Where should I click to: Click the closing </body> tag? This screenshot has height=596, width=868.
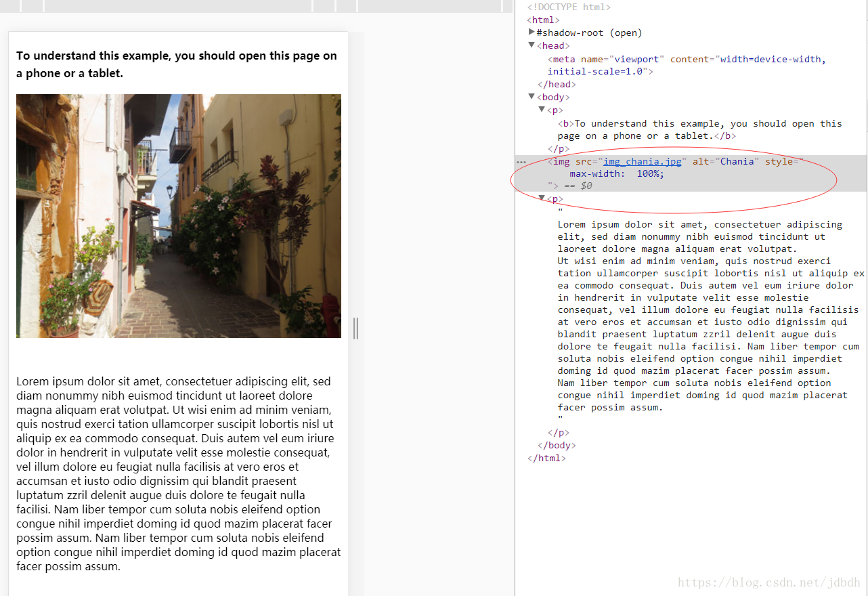tap(555, 445)
